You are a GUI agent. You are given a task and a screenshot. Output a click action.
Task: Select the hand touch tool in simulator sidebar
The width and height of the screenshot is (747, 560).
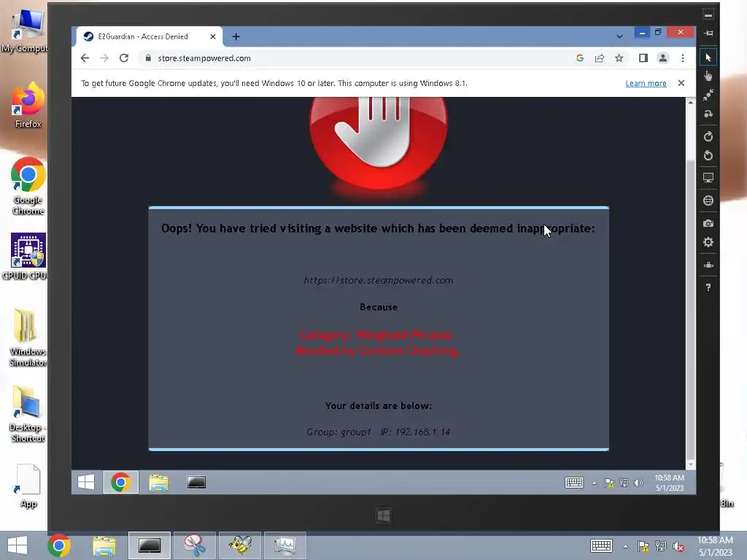(708, 76)
